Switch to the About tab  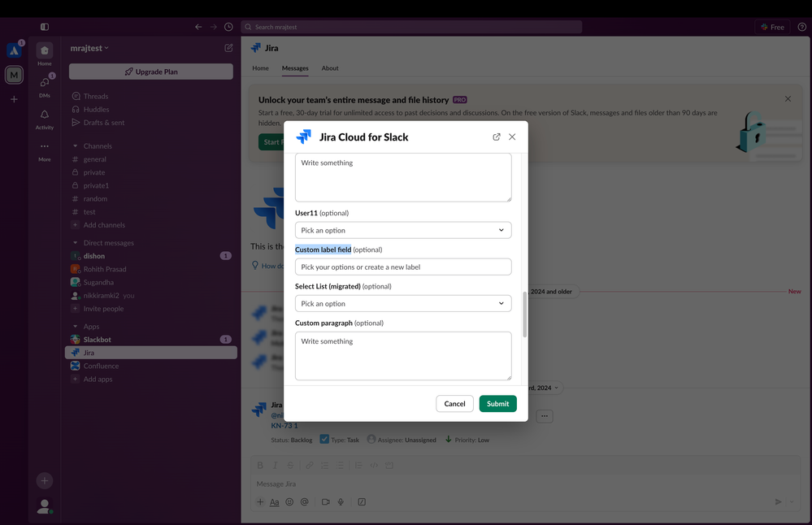[x=330, y=68]
